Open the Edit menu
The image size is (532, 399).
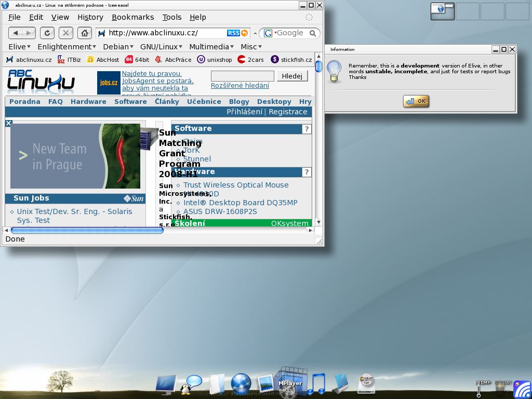[x=36, y=17]
